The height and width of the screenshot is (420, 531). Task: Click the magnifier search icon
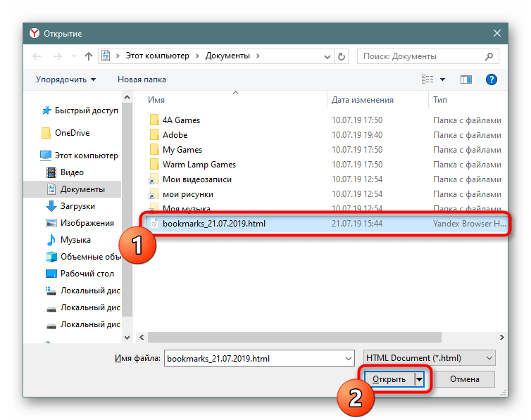tap(489, 56)
